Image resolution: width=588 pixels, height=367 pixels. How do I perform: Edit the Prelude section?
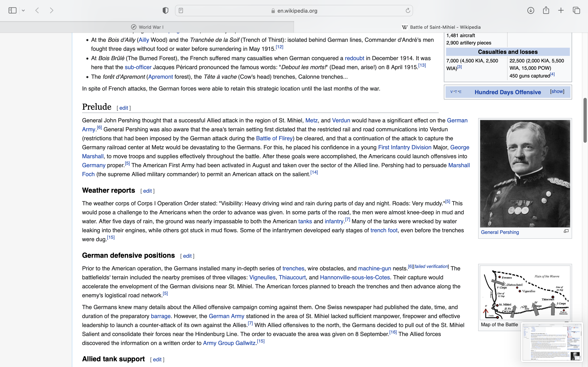(124, 108)
